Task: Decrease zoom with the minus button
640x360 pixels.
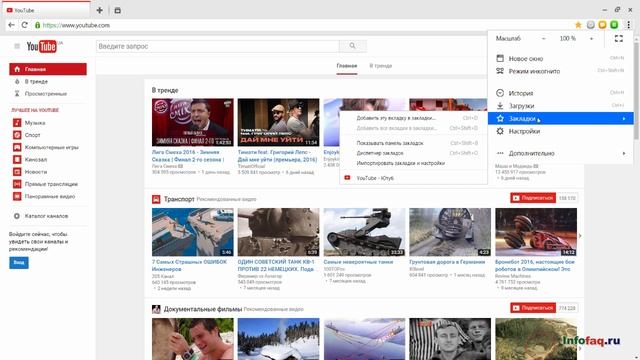Action: [x=544, y=38]
